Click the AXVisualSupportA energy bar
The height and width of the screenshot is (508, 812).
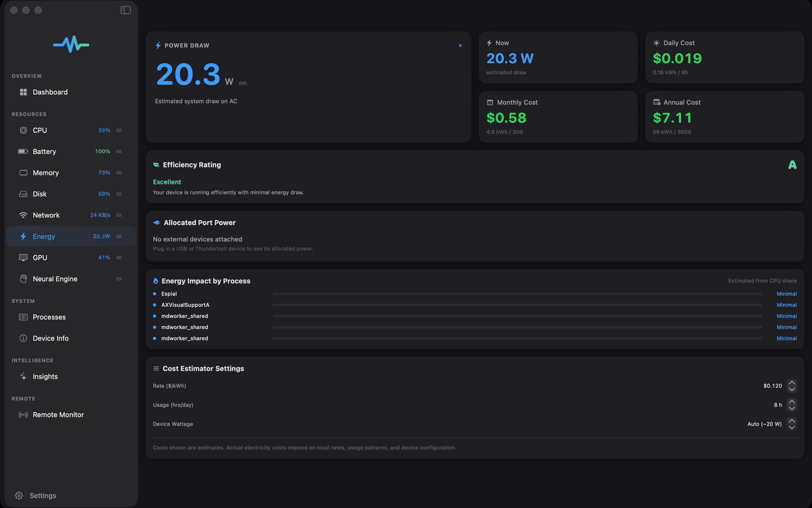coord(517,305)
